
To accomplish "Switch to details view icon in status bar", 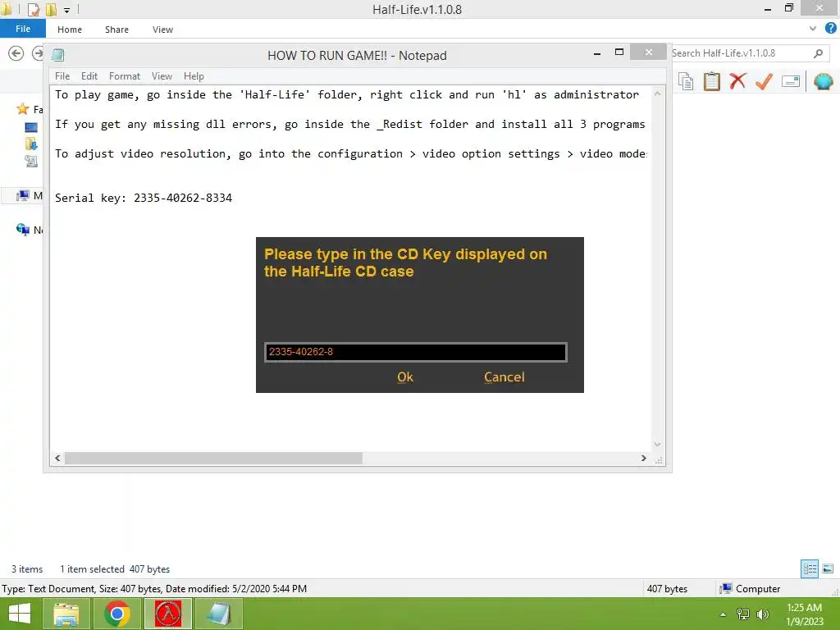I will 810,568.
